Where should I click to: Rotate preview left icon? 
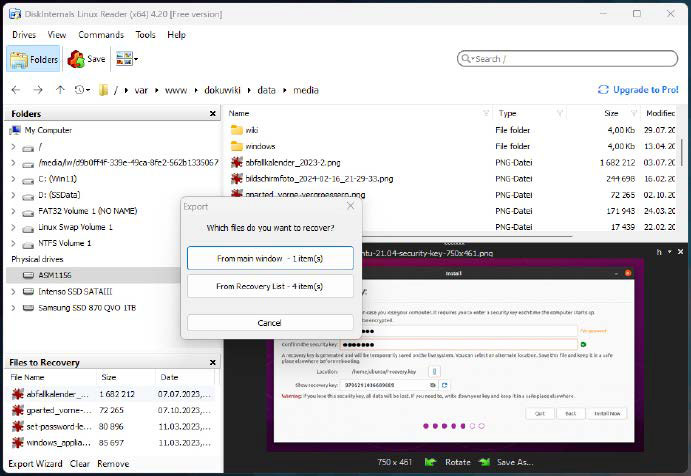pyautogui.click(x=430, y=462)
